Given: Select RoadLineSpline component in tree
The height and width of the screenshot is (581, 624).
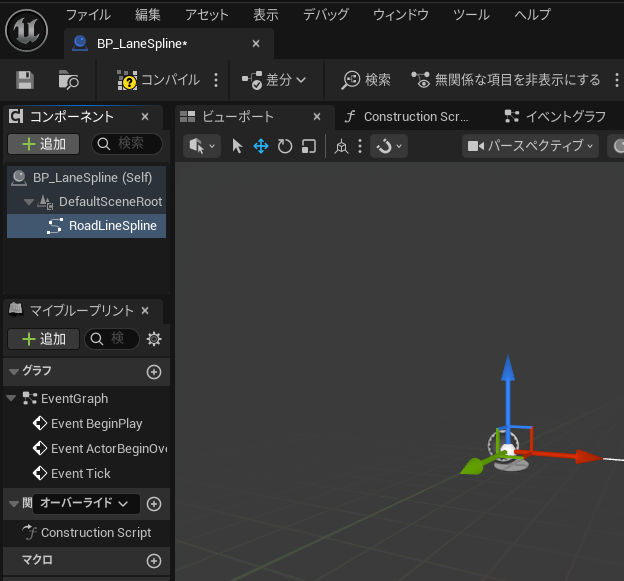Looking at the screenshot, I should point(111,226).
